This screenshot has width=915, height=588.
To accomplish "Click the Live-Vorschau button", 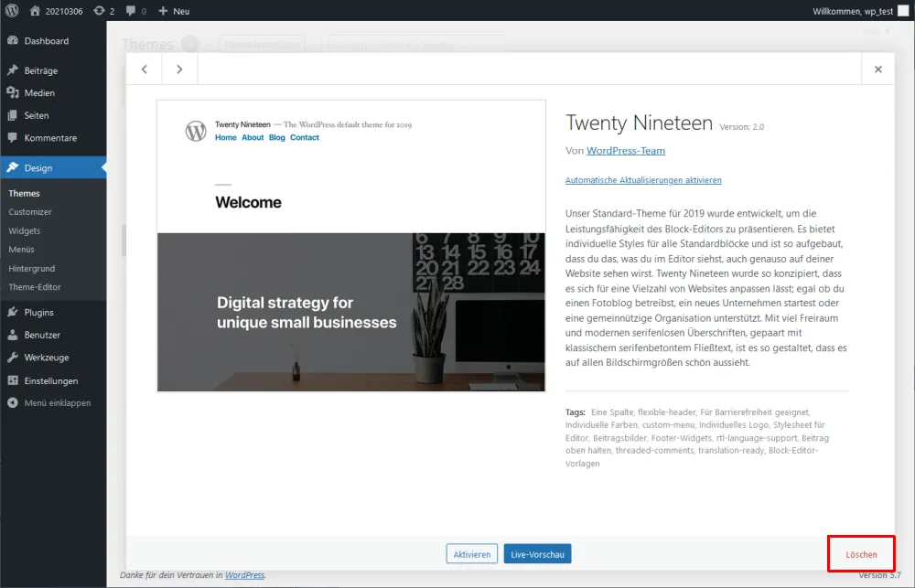I will (537, 554).
